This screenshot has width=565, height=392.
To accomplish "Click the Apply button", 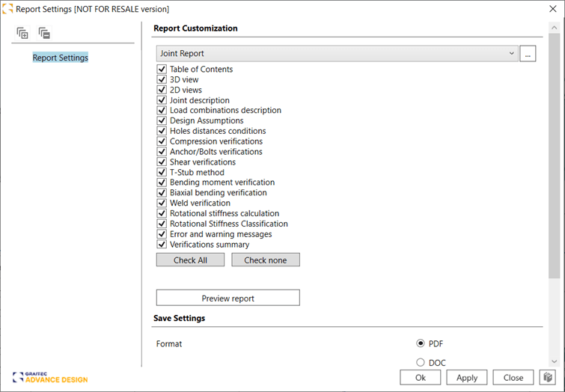I will pyautogui.click(x=466, y=378).
